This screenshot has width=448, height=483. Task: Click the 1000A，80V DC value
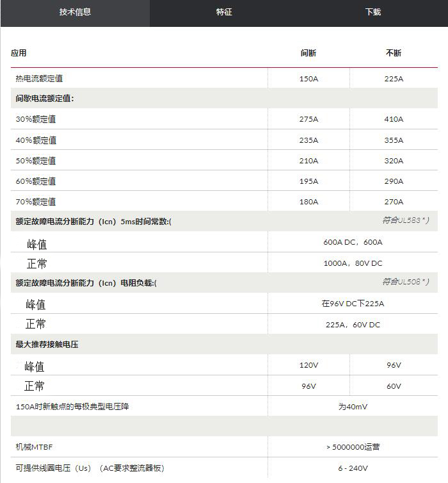353,263
